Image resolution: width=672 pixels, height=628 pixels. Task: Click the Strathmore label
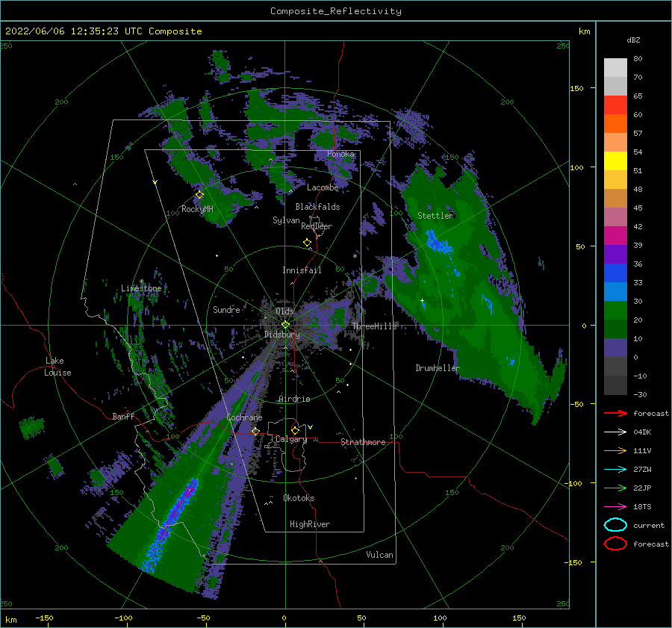(x=363, y=442)
